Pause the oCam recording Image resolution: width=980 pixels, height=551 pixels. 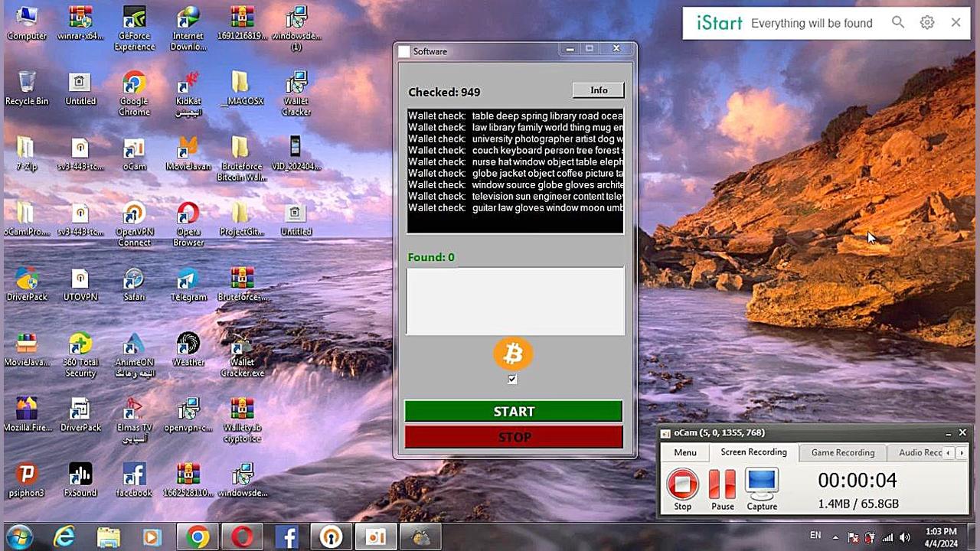coord(722,489)
